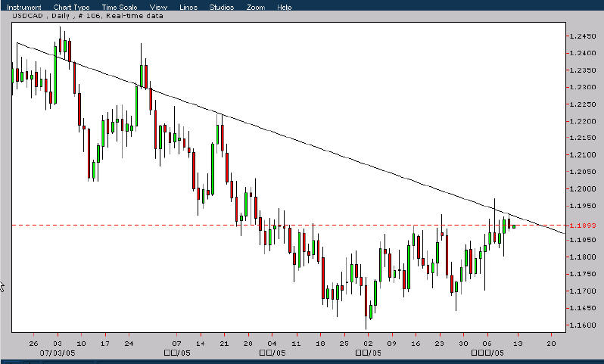Open the Zoom menu
This screenshot has width=604, height=364.
tap(255, 7)
